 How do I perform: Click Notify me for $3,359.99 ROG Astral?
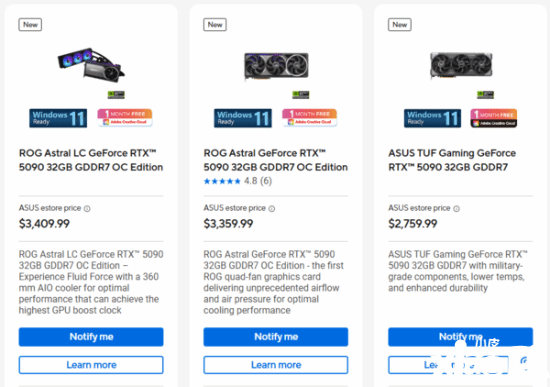coord(276,337)
